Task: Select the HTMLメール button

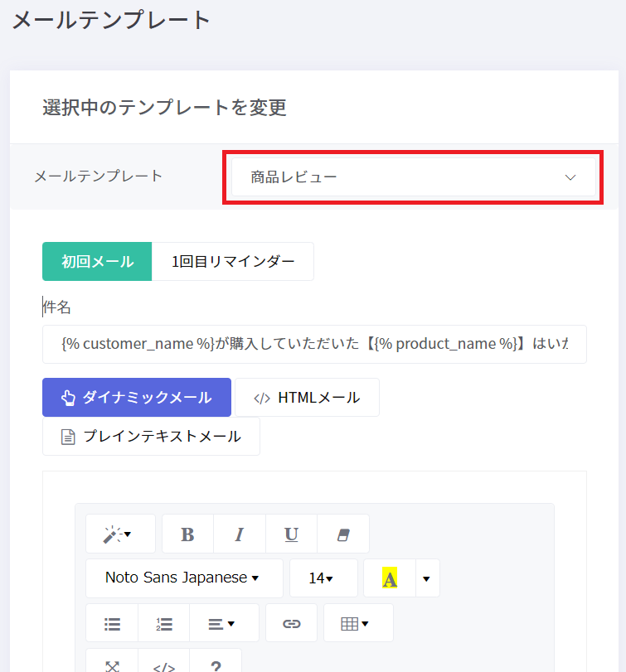Action: [307, 398]
